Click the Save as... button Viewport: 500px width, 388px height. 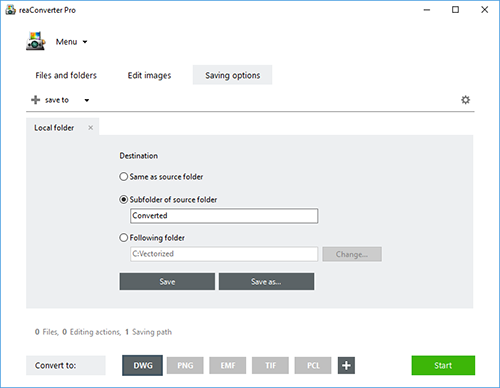[x=266, y=281]
